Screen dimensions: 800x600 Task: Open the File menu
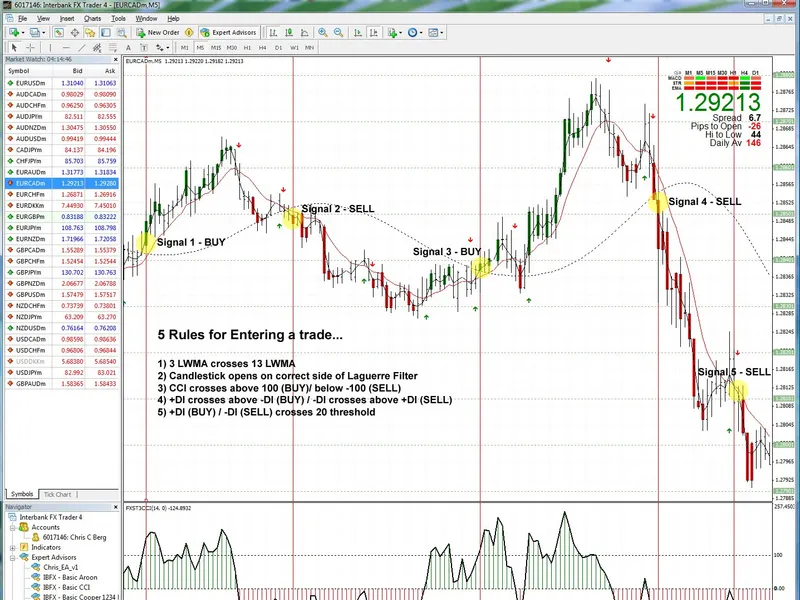(22, 18)
